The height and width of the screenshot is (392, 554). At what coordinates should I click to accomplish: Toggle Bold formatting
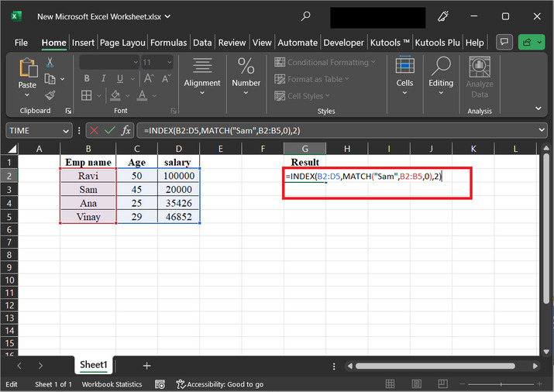click(87, 78)
